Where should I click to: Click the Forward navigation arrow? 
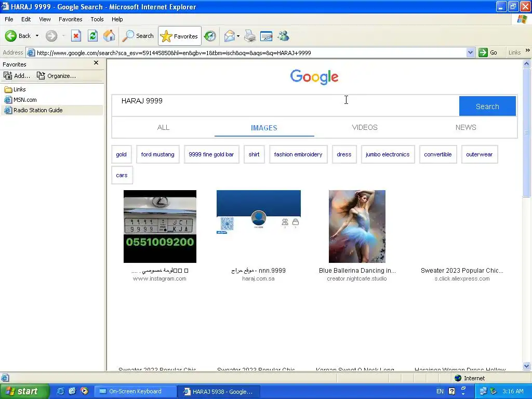[x=51, y=36]
